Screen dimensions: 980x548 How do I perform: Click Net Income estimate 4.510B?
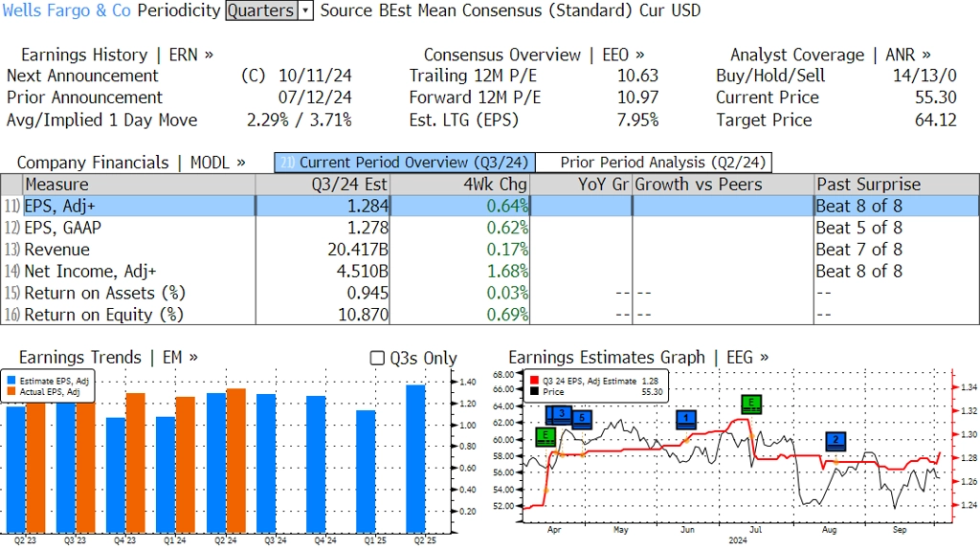click(x=363, y=272)
